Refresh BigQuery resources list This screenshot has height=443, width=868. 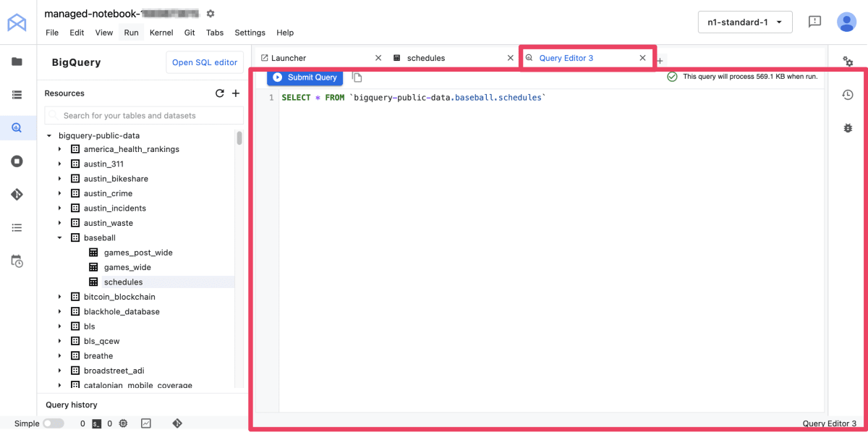coord(220,93)
